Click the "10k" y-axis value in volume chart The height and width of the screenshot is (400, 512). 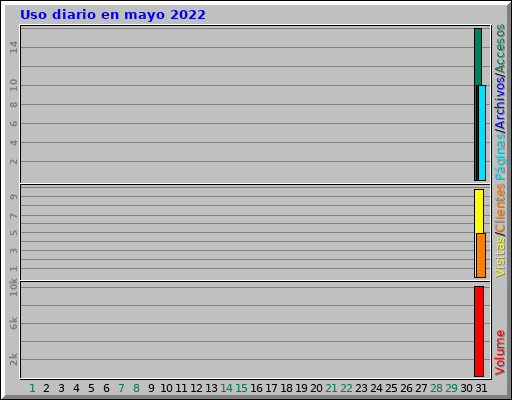13,287
